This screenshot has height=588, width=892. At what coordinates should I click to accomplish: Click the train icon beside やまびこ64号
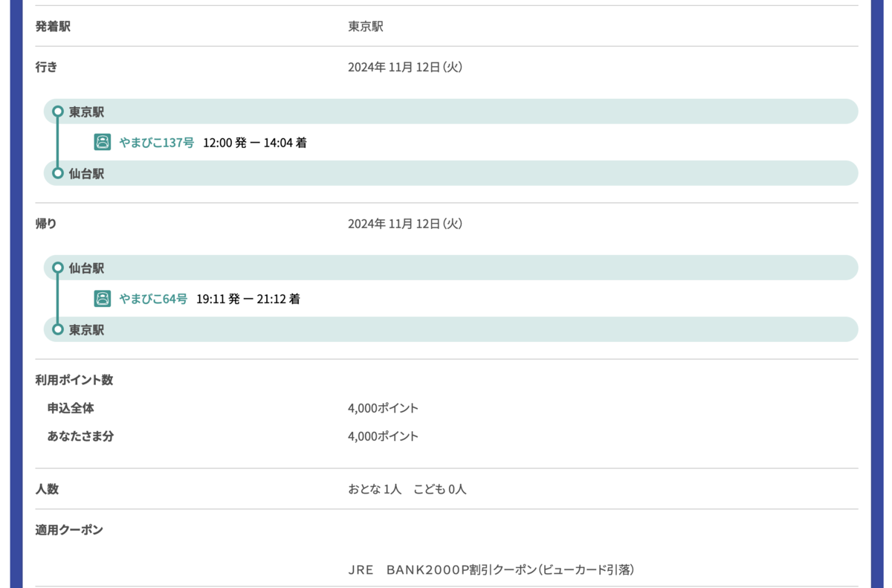click(x=103, y=299)
